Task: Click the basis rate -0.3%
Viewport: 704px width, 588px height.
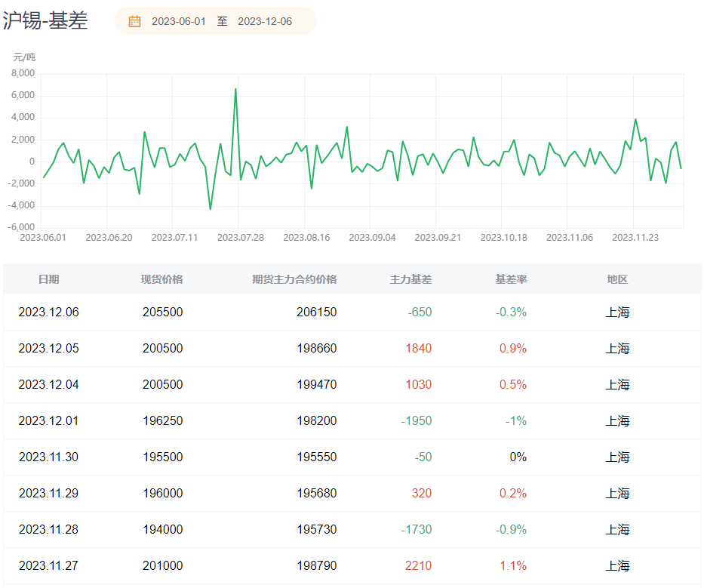Action: pos(511,312)
